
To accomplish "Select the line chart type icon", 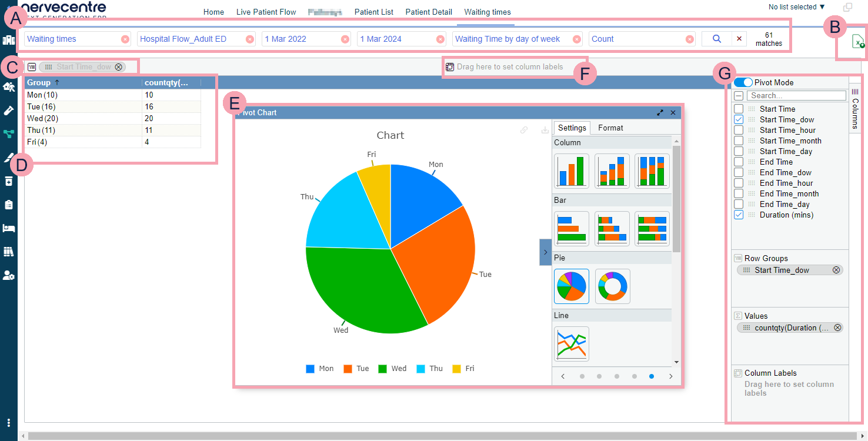I will 571,344.
